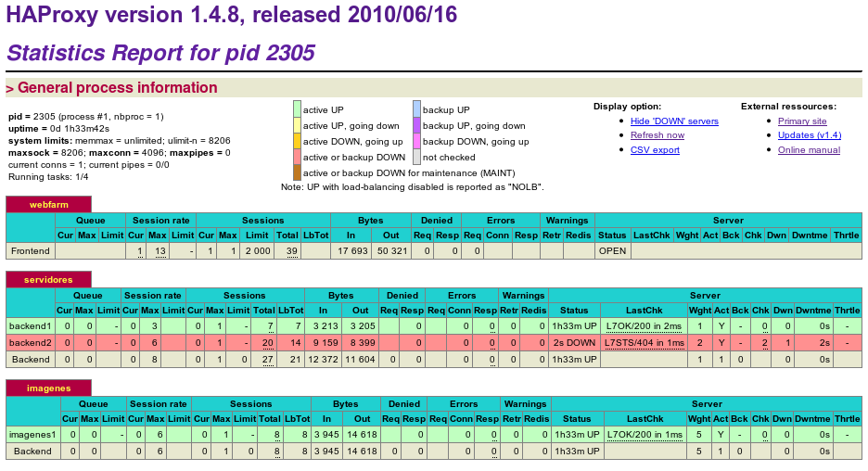
Task: Click the LastChk header in imagenes table
Action: point(645,419)
